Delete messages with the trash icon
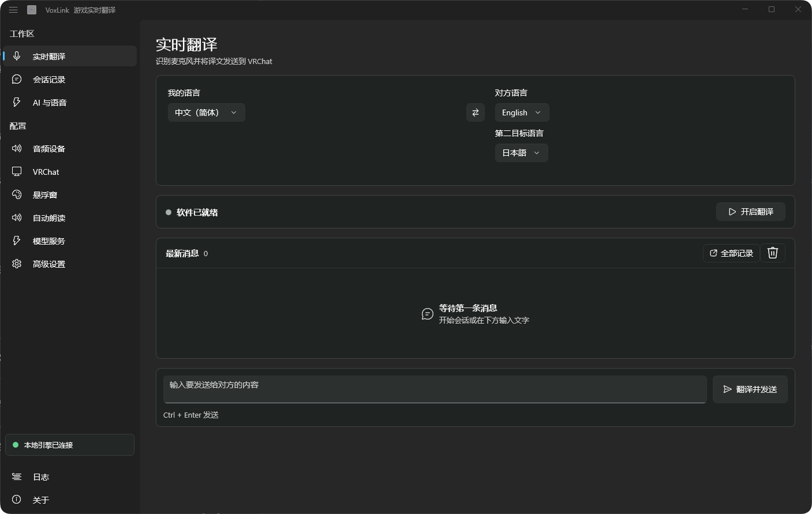The image size is (812, 514). (773, 253)
